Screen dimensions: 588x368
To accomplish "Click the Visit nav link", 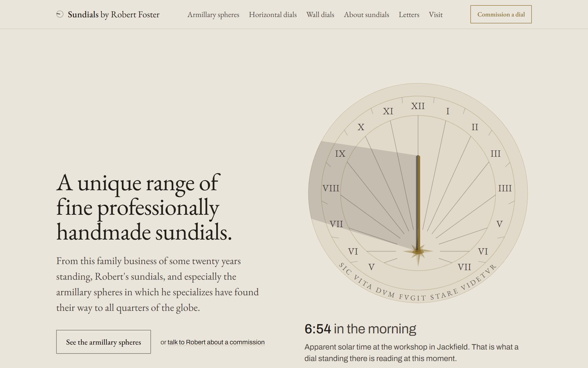I will click(x=436, y=14).
